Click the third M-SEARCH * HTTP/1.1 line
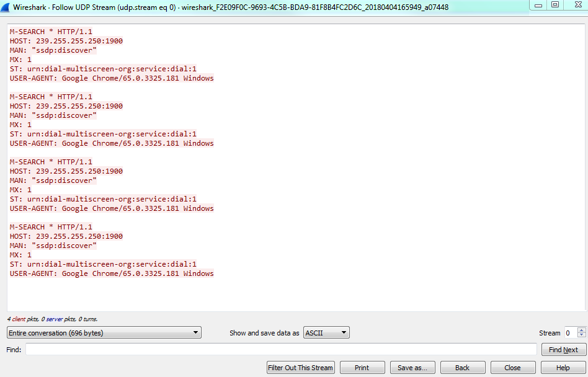This screenshot has width=588, height=377. [x=51, y=162]
